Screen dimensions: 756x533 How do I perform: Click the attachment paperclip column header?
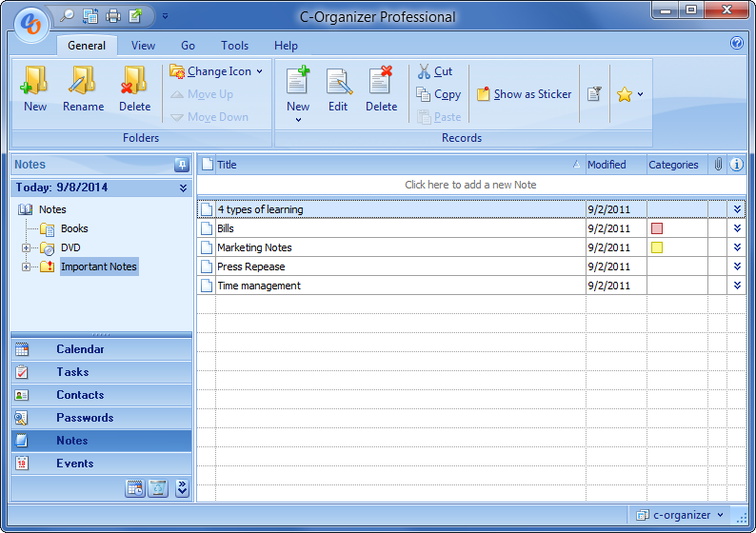coord(718,165)
